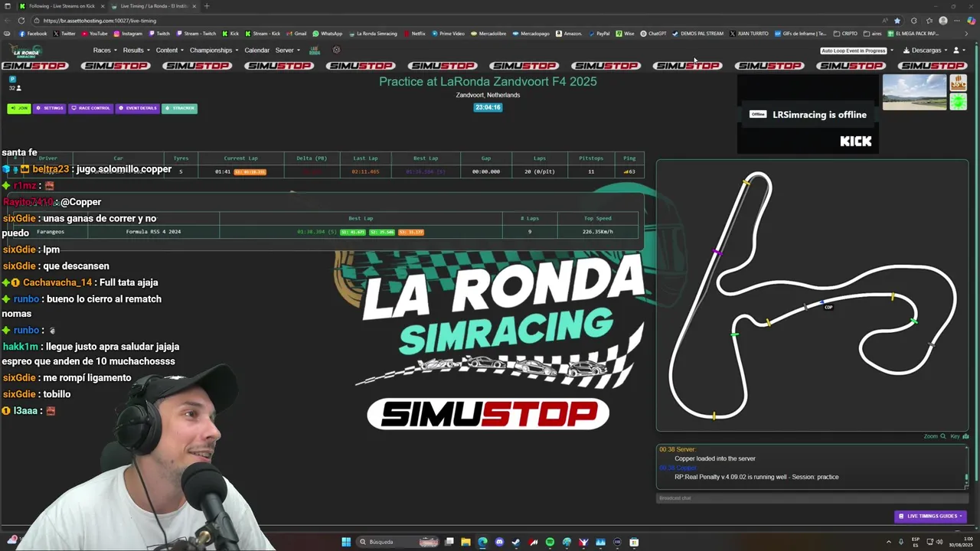Image resolution: width=980 pixels, height=551 pixels.
Task: Open File Explorer from the taskbar
Action: tap(465, 542)
